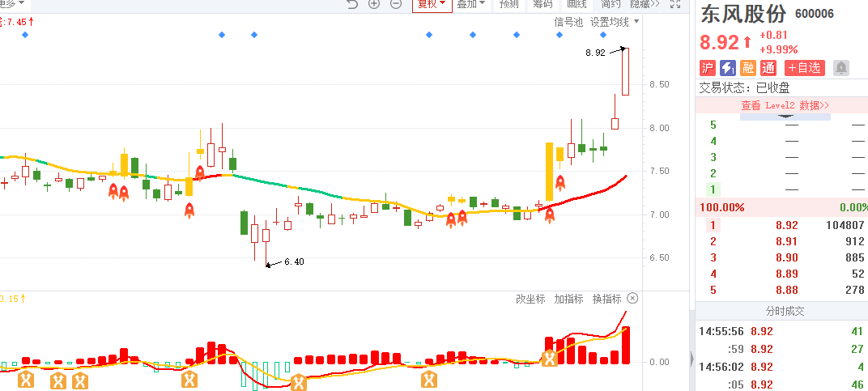The width and height of the screenshot is (868, 391).
Task: Click 加指标 to add indicator
Action: [x=568, y=299]
